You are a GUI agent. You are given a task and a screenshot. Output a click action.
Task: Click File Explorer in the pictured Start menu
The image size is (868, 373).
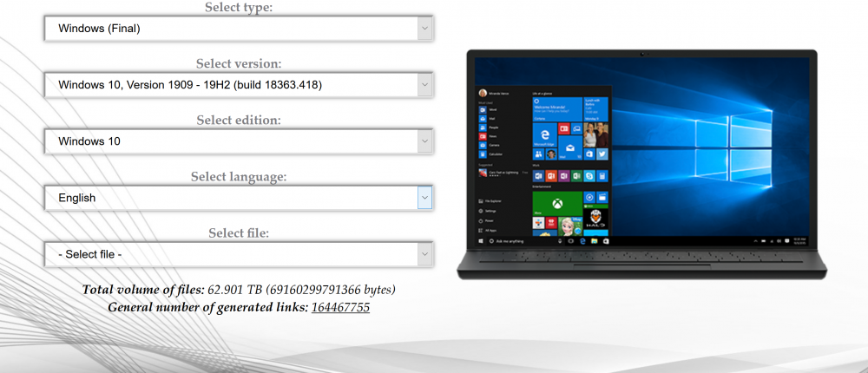pyautogui.click(x=490, y=200)
